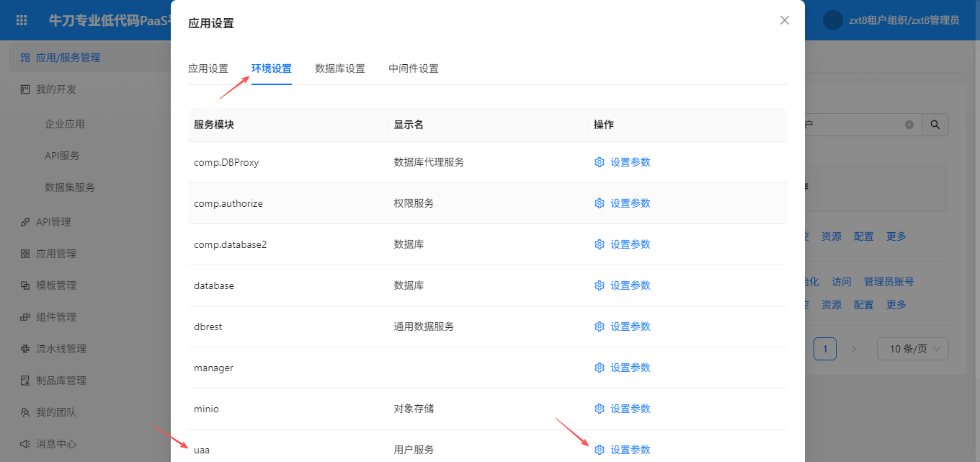Collapse the 我的开发 sidebar group
The height and width of the screenshot is (462, 980).
(56, 89)
